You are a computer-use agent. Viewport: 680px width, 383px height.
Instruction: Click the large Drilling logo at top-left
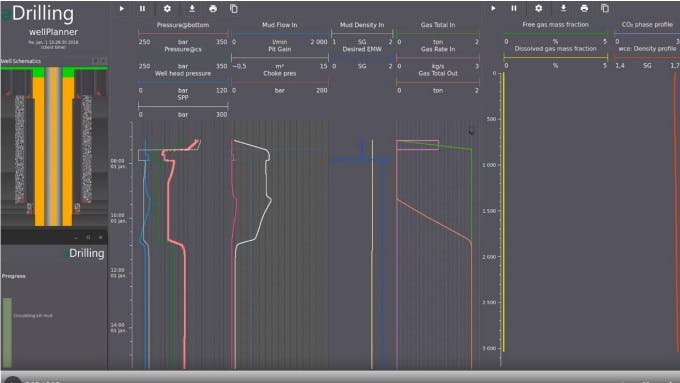39,13
